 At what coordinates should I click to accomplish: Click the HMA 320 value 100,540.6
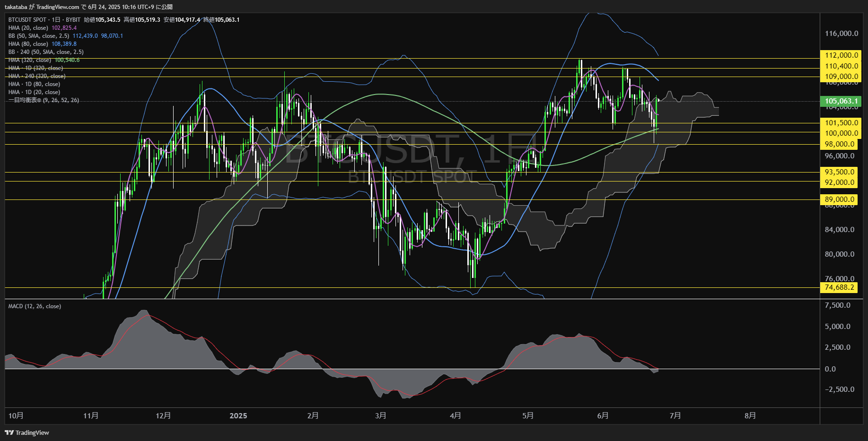[x=67, y=60]
